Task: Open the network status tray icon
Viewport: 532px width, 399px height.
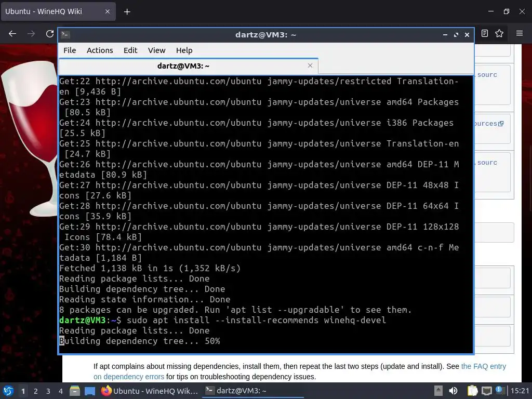Action: [x=486, y=391]
